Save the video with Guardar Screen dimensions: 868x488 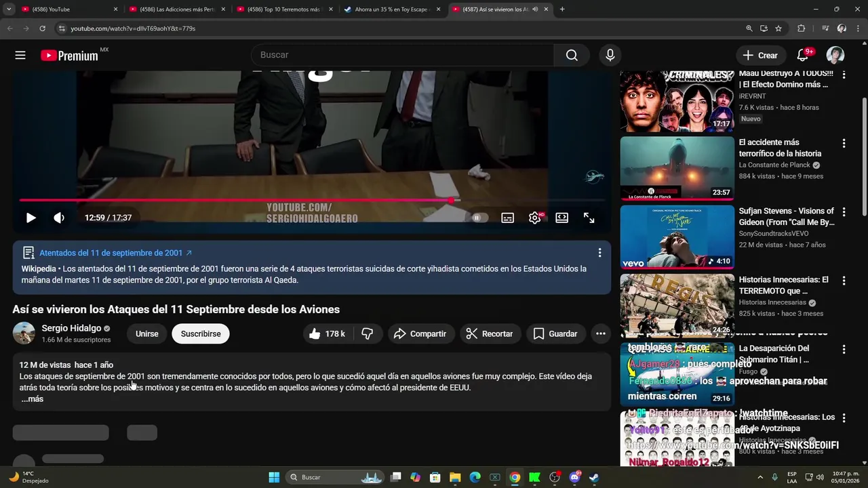[555, 333]
